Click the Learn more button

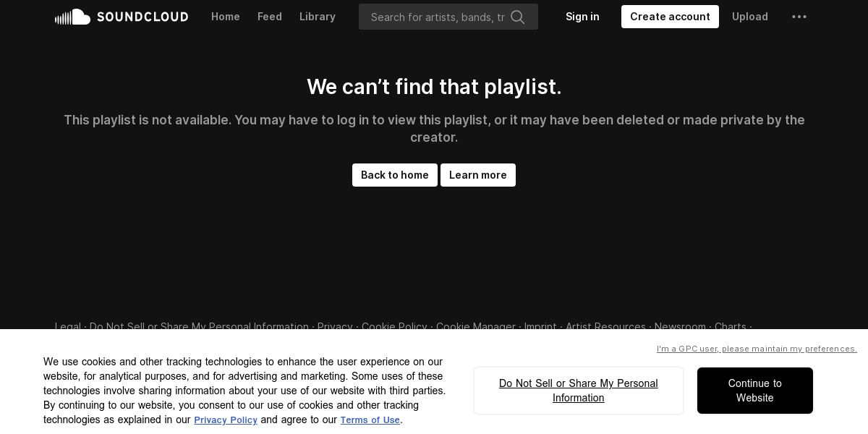478,175
